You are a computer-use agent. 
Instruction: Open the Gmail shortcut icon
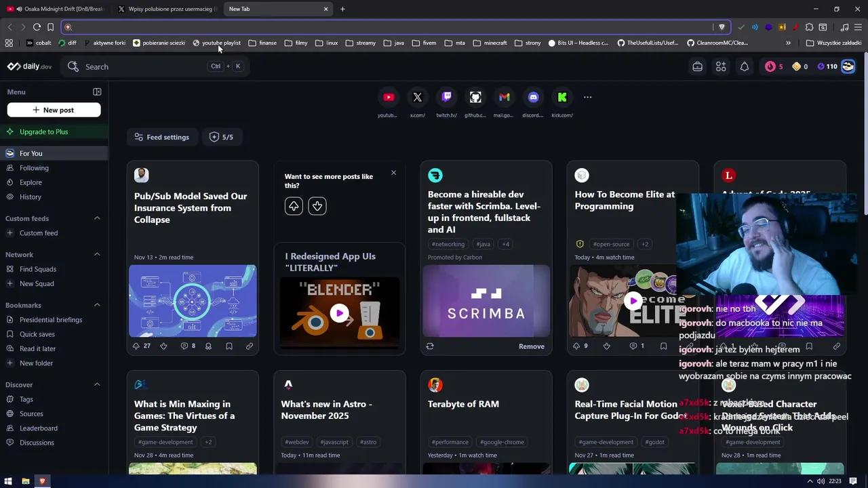click(505, 97)
